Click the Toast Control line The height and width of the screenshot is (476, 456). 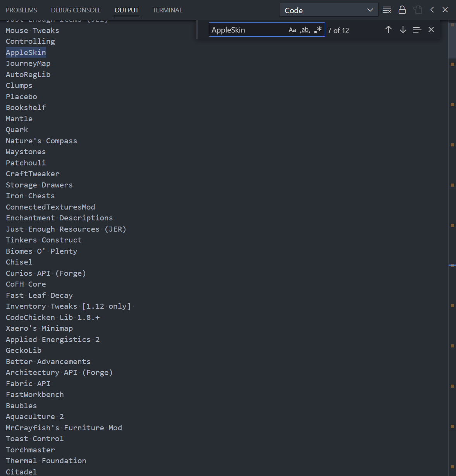34,439
